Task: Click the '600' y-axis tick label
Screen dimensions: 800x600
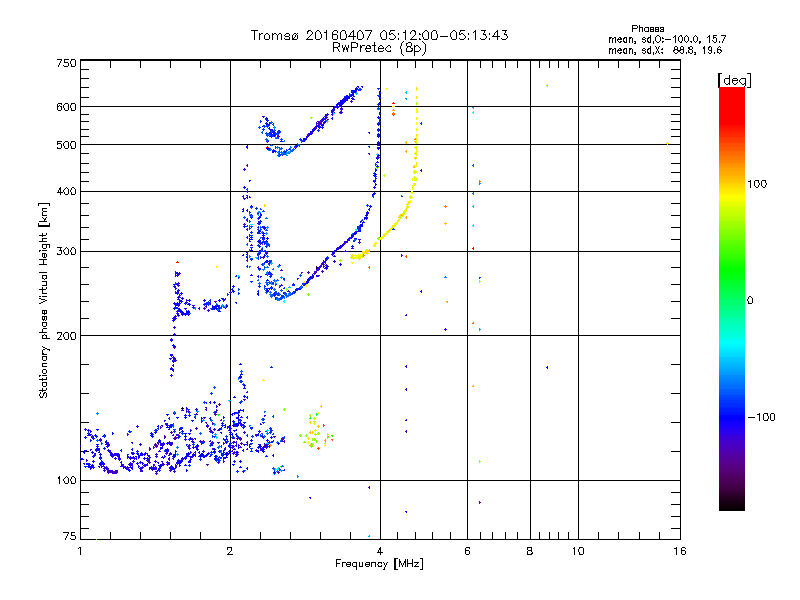Action: tap(66, 107)
